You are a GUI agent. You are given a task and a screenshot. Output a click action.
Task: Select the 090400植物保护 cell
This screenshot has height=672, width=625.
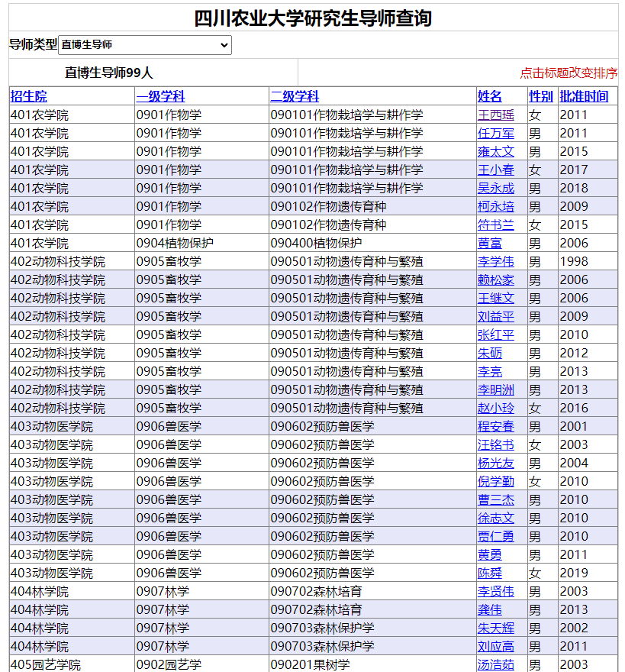coord(372,243)
